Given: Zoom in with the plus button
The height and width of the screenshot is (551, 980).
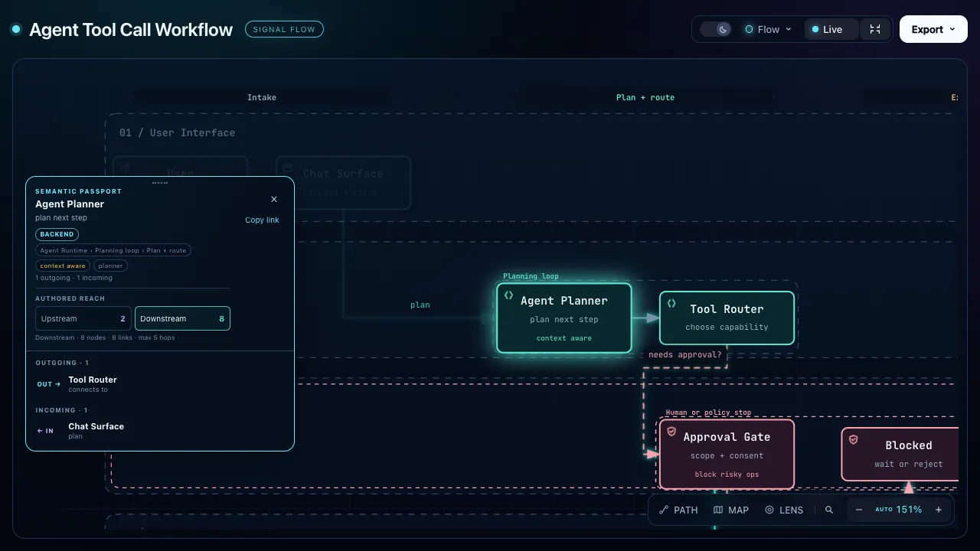Looking at the screenshot, I should (939, 510).
